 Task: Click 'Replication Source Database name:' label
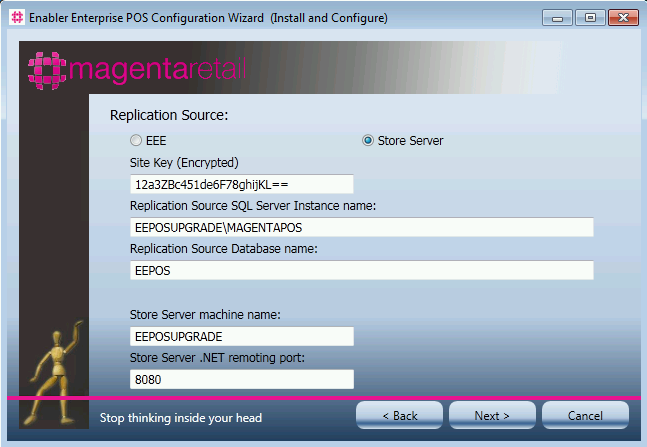(x=224, y=249)
